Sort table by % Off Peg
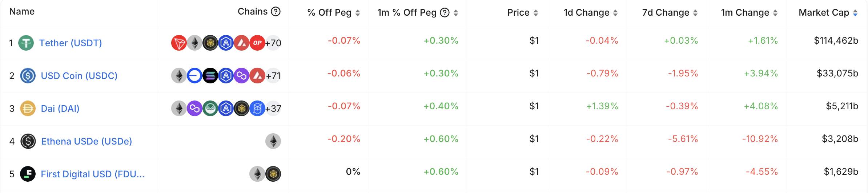The image size is (868, 193). (x=334, y=13)
